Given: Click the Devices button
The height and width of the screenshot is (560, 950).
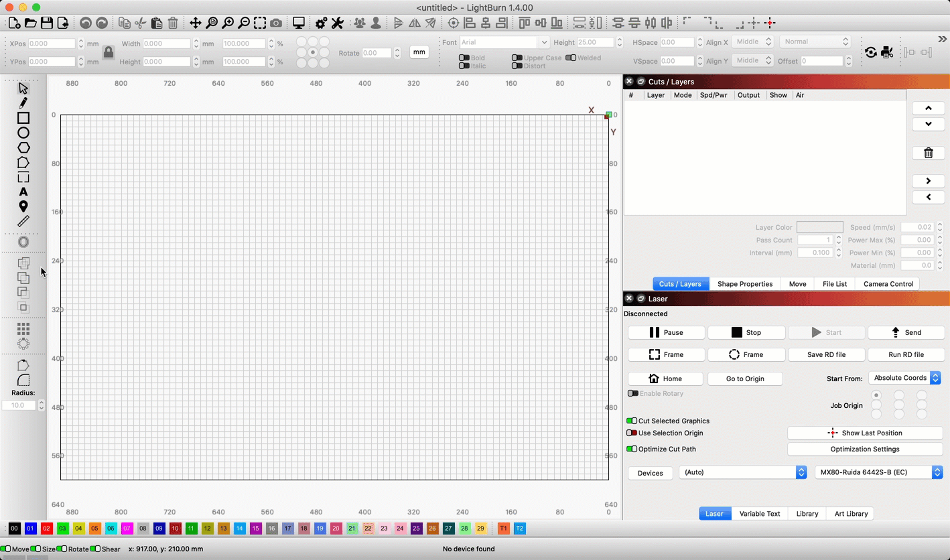Looking at the screenshot, I should (x=650, y=473).
